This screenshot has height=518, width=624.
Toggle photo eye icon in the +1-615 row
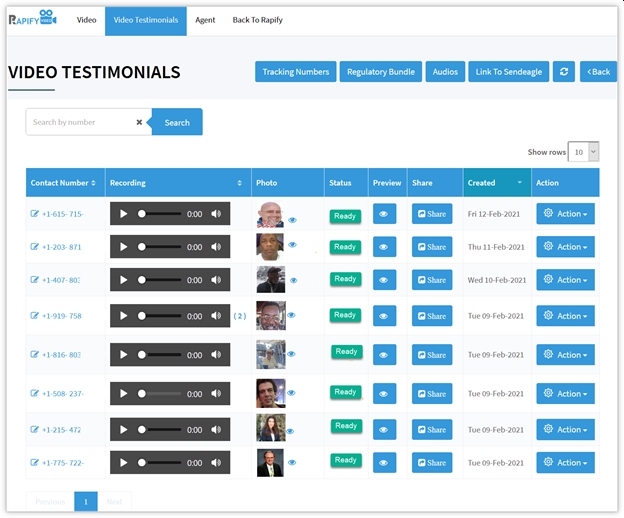click(x=292, y=219)
